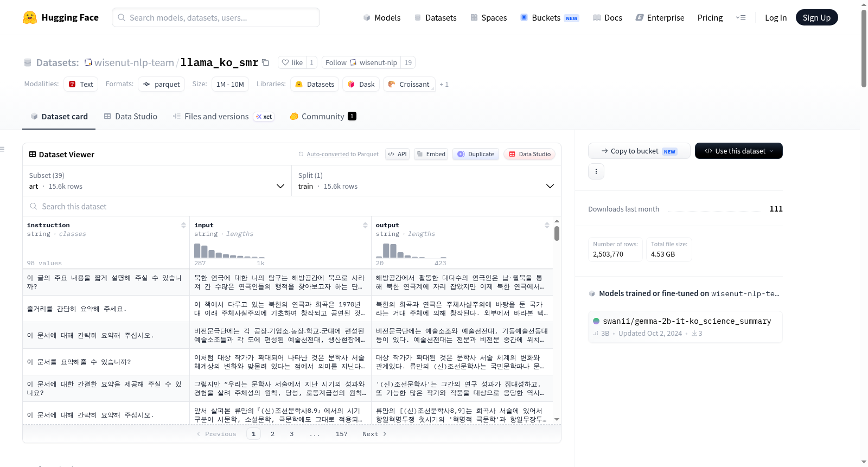This screenshot has width=868, height=467.
Task: Click the Dataset Viewer table icon
Action: (33, 154)
